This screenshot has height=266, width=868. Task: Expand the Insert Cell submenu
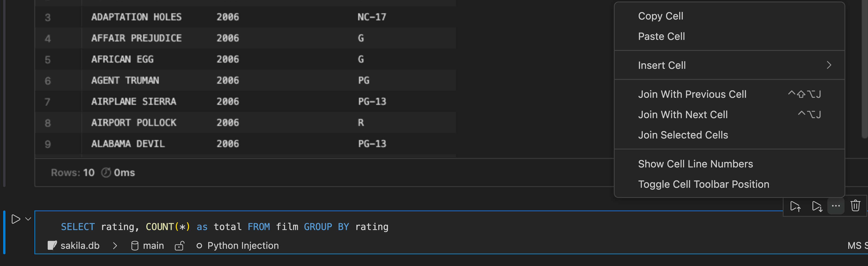729,65
